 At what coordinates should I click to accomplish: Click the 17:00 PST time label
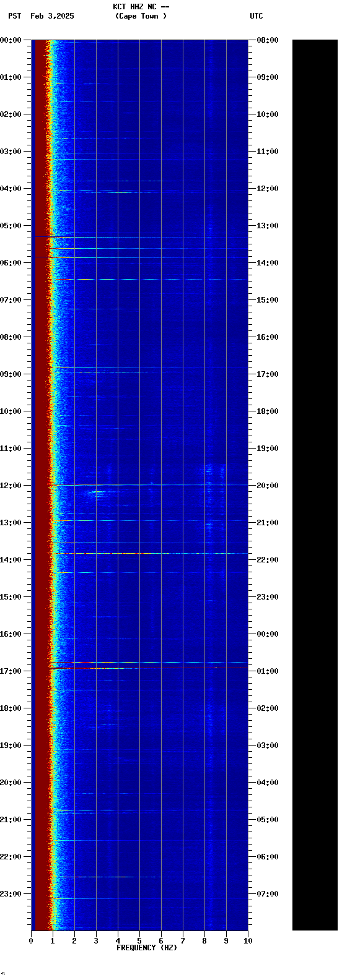[11, 671]
